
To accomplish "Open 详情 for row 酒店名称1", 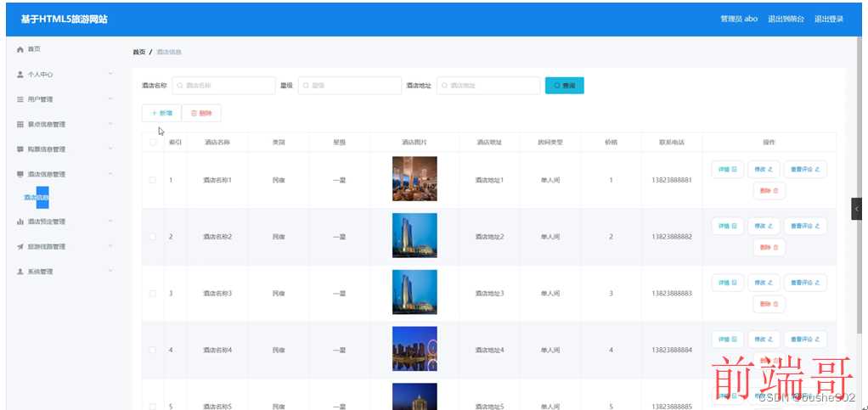I will [x=727, y=169].
